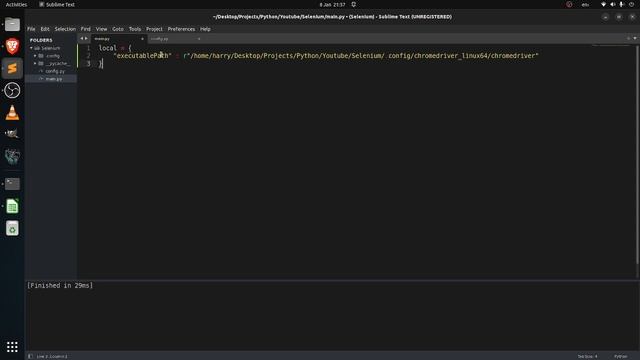Open the dock icon below GIMP
This screenshot has width=640, height=360.
point(12,156)
